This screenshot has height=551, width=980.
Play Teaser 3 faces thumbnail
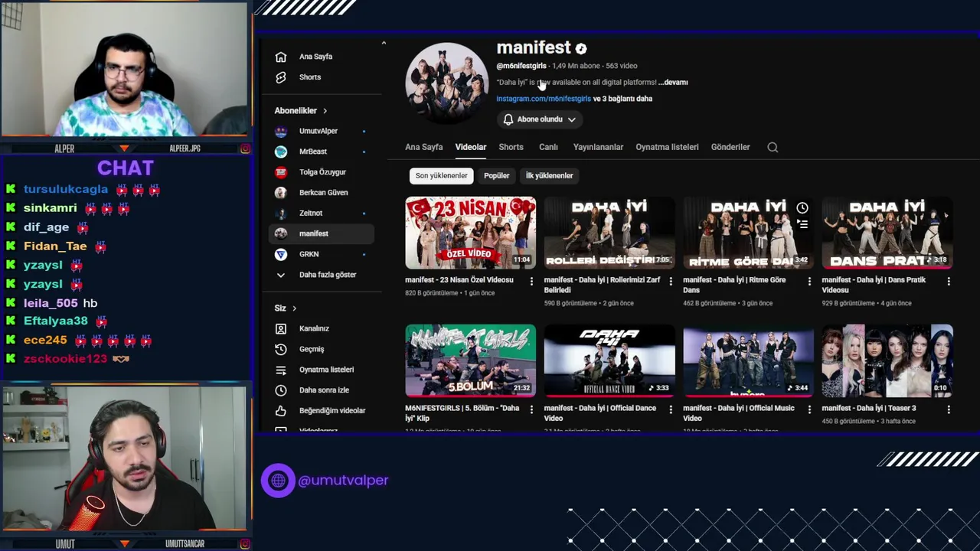(x=887, y=361)
